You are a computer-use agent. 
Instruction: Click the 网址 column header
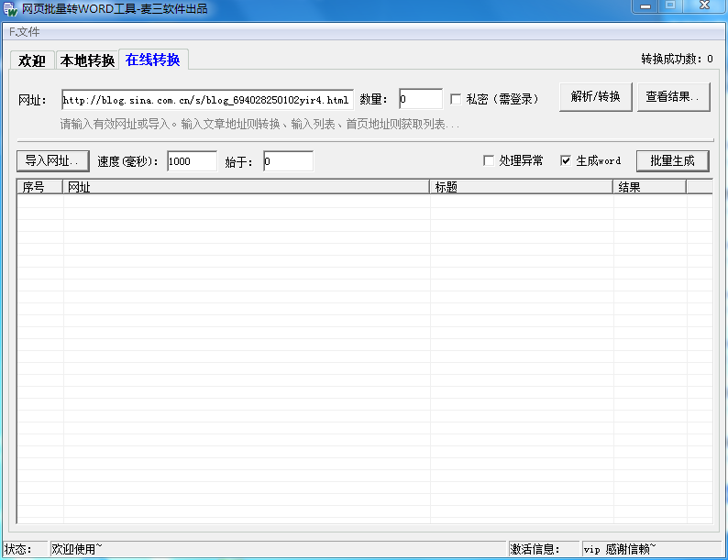click(246, 187)
